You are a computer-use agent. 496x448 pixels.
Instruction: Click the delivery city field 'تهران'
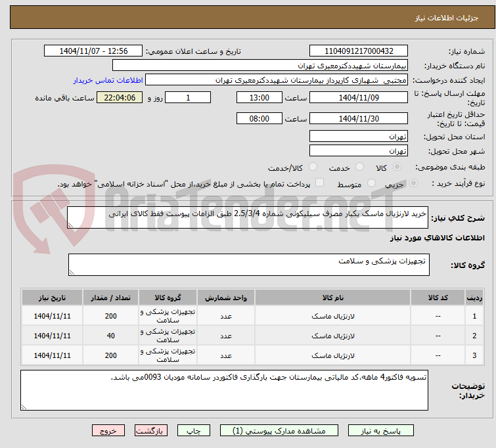(359, 150)
